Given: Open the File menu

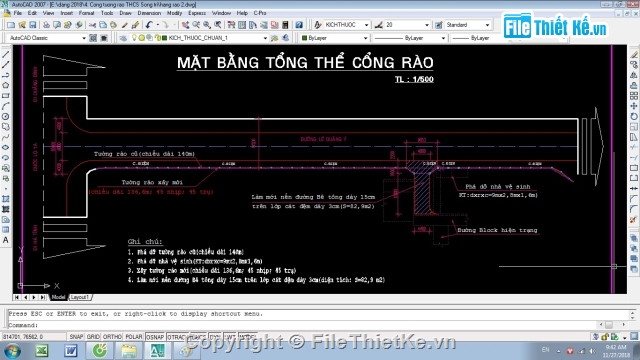Looking at the screenshot, I should tap(18, 13).
